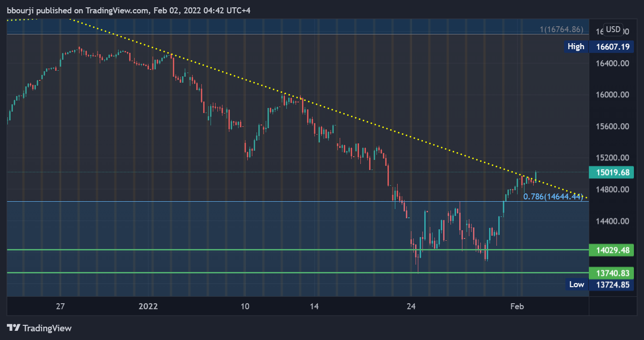
Task: Click the 14800.00 price axis value
Action: tap(612, 189)
